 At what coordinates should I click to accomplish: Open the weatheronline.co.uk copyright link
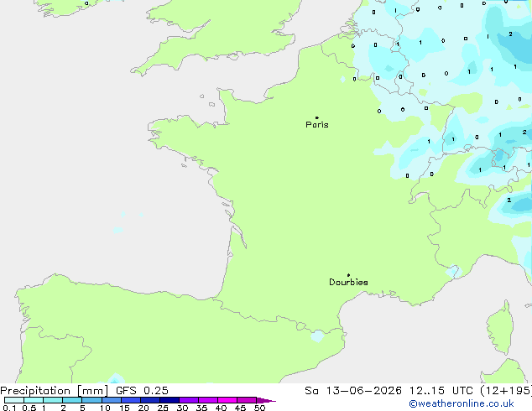tap(462, 403)
